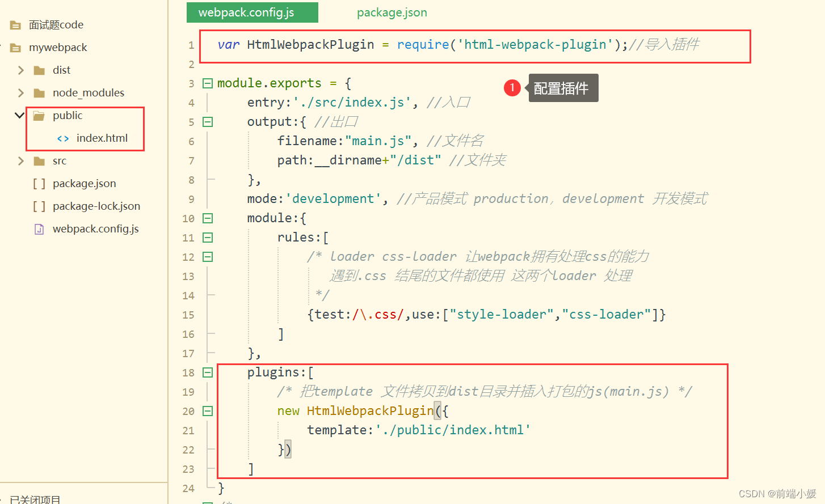The width and height of the screenshot is (825, 504).
Task: Select the dist folder label
Action: click(x=61, y=70)
